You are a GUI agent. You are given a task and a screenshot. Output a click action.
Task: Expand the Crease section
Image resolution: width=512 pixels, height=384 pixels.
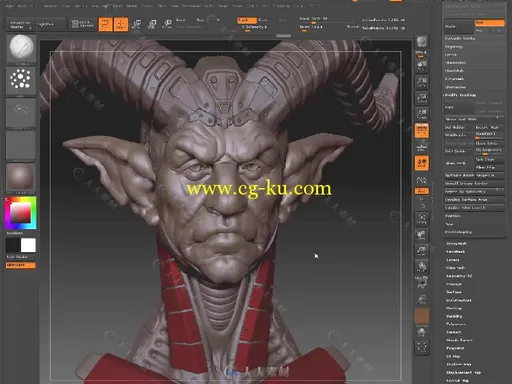[x=451, y=55]
